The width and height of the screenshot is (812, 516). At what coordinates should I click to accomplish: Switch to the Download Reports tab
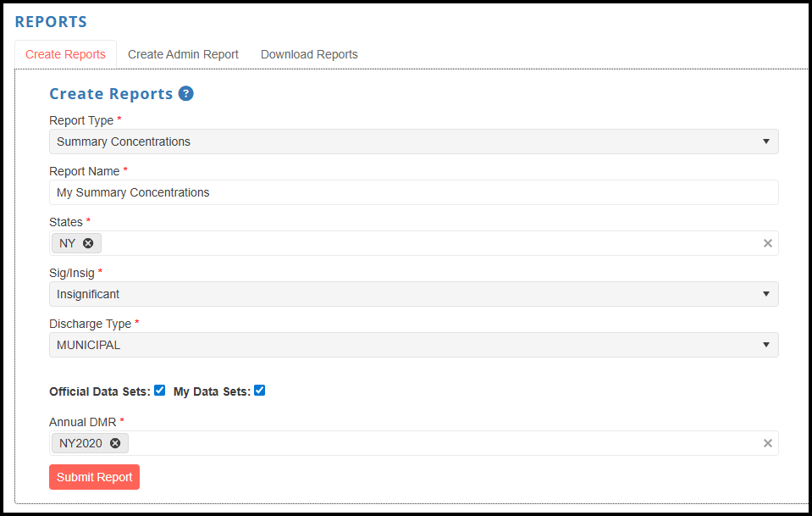pos(309,54)
